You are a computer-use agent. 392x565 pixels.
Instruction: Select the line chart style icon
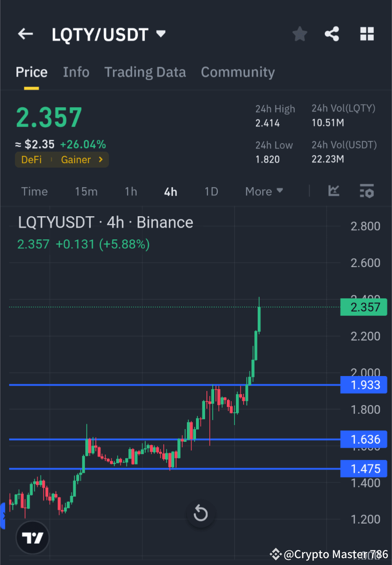click(x=334, y=191)
